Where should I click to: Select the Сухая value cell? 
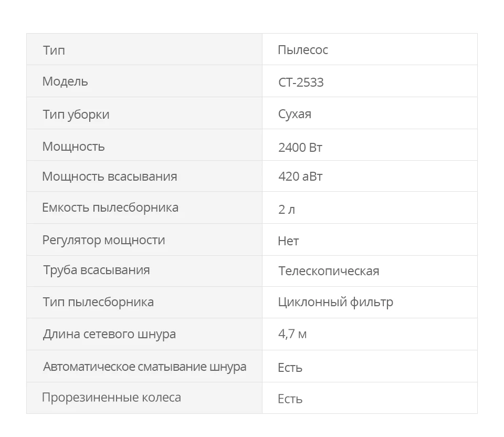pos(370,113)
